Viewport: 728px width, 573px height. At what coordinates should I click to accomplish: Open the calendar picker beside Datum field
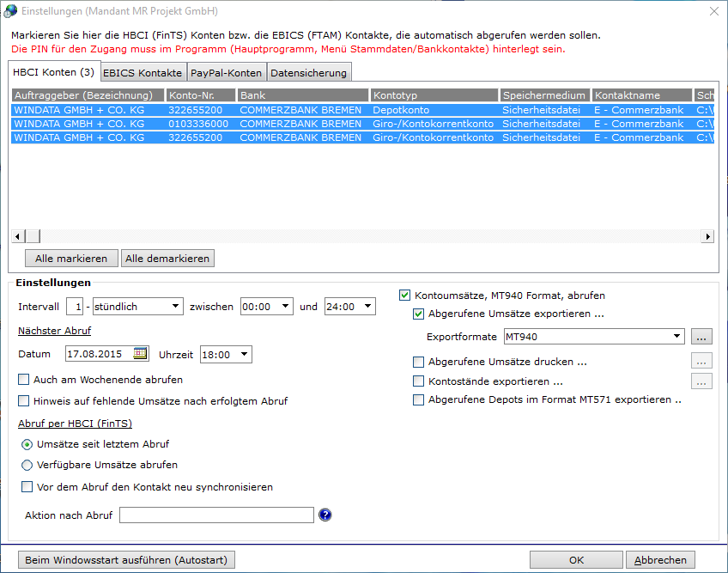(139, 354)
